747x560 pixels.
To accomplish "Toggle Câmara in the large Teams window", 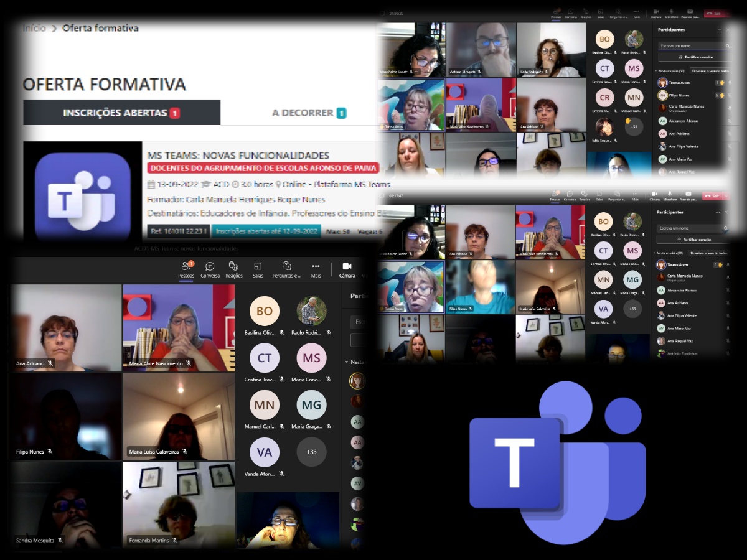I will point(347,269).
